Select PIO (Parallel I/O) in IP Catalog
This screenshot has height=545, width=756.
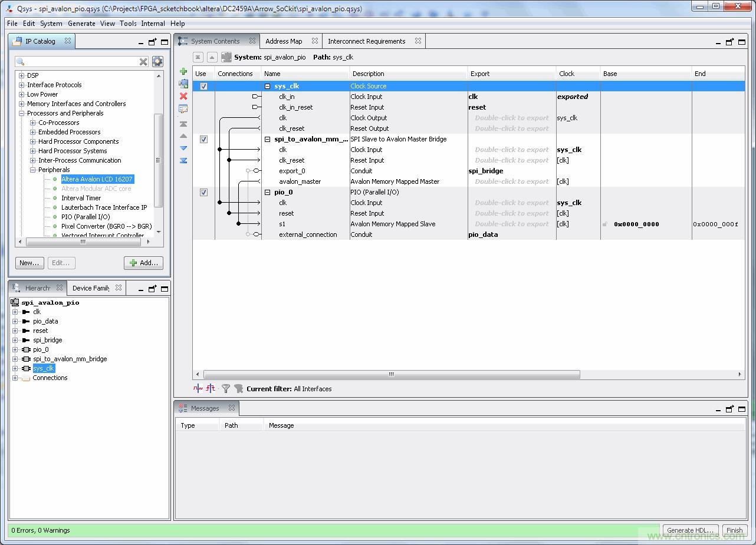[x=86, y=217]
